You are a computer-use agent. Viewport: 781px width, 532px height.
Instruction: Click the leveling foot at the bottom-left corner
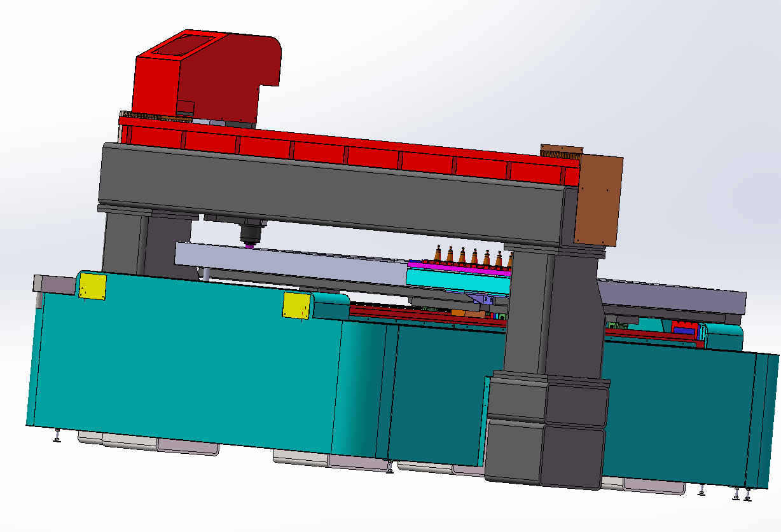tap(57, 435)
